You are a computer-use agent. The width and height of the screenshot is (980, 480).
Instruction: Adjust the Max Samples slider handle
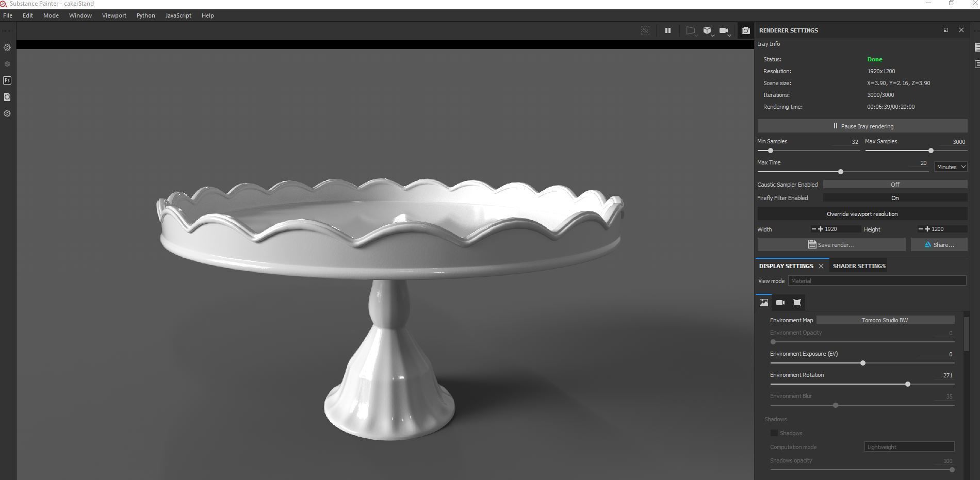pos(931,151)
